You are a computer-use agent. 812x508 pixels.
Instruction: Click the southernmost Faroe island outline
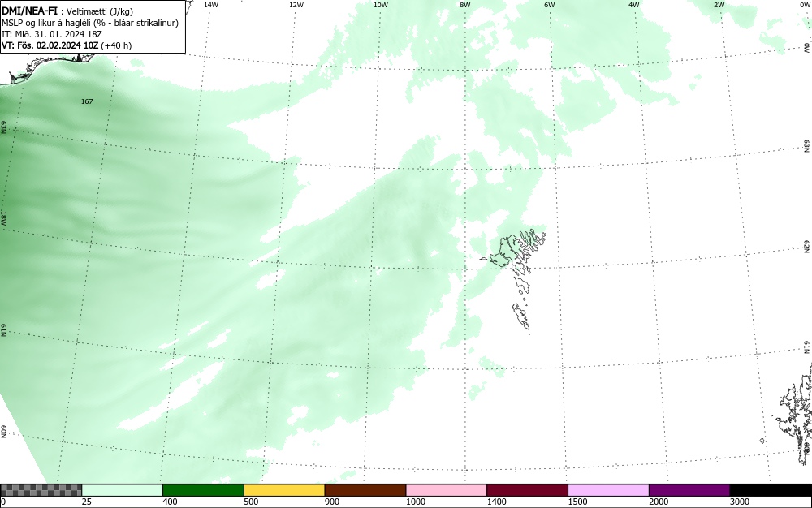(x=521, y=316)
